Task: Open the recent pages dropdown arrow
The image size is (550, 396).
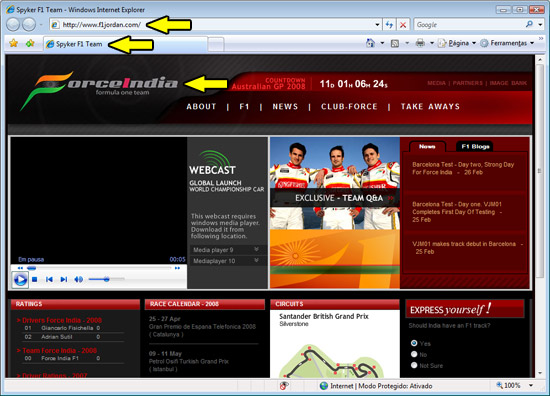Action: point(41,25)
